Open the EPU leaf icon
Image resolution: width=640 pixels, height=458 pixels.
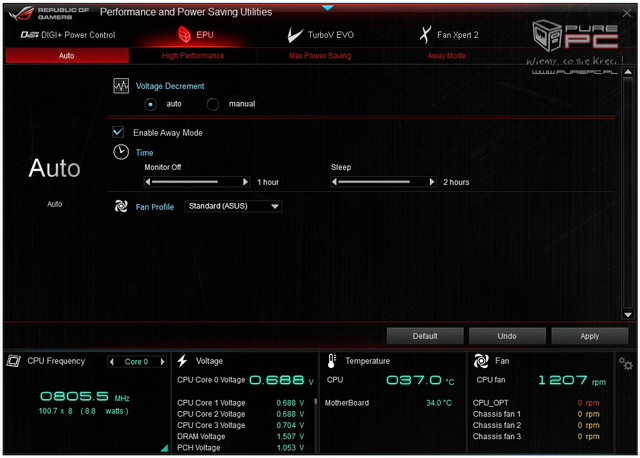click(184, 35)
